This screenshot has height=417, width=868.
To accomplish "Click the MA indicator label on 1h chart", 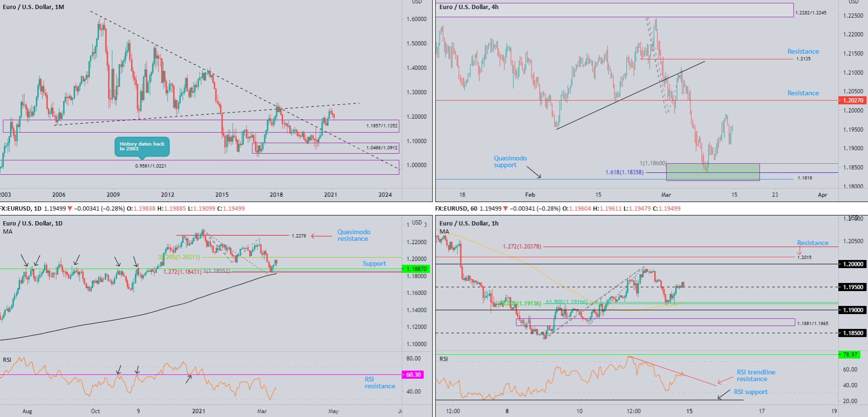I will coord(444,232).
